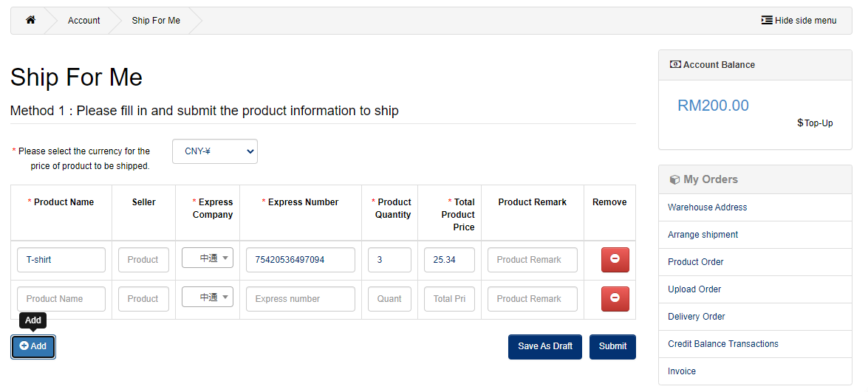Click the Hide side menu icon
The image size is (868, 392).
tap(767, 20)
